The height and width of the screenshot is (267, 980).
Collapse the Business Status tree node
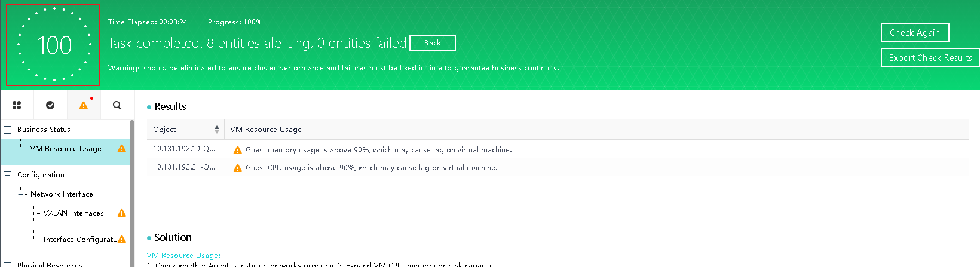coord(8,130)
